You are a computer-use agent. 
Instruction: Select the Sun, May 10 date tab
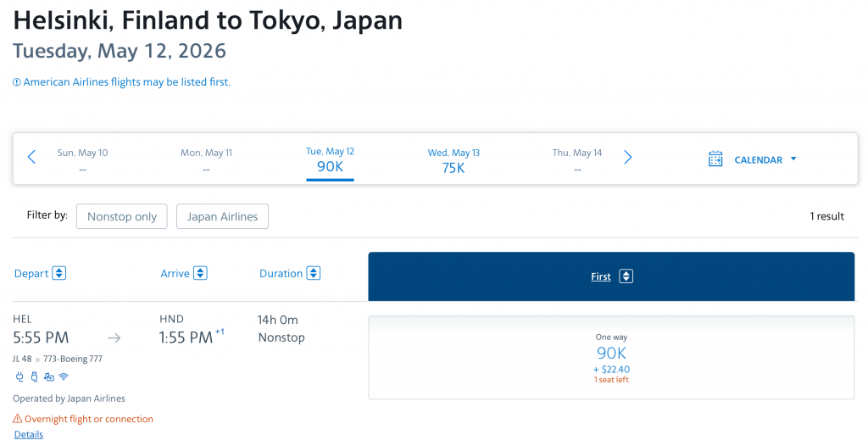82,159
